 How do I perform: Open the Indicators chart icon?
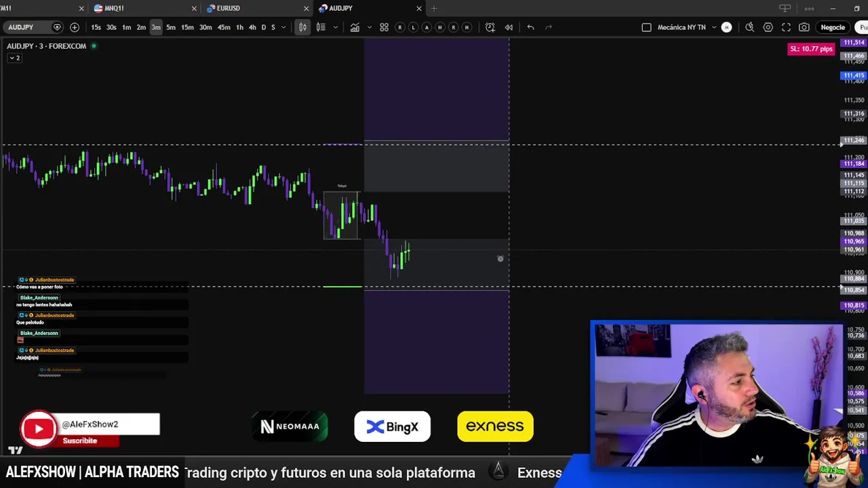click(x=355, y=27)
